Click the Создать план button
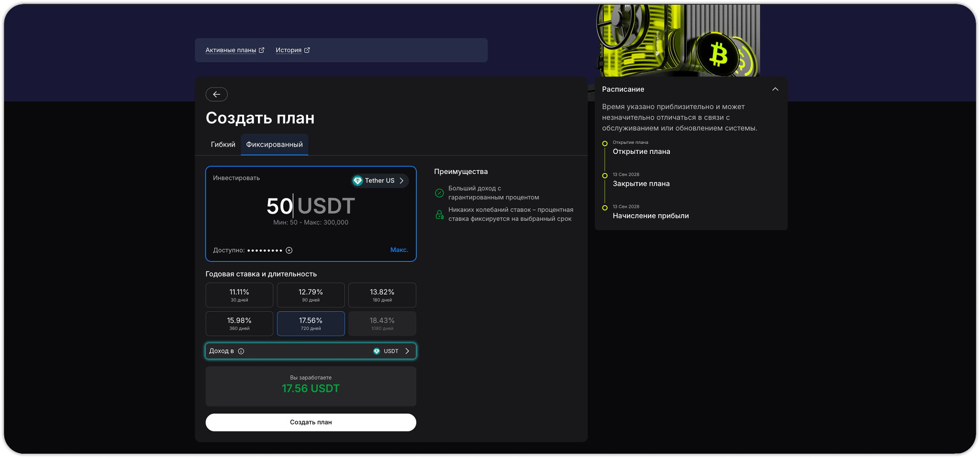 pos(311,423)
